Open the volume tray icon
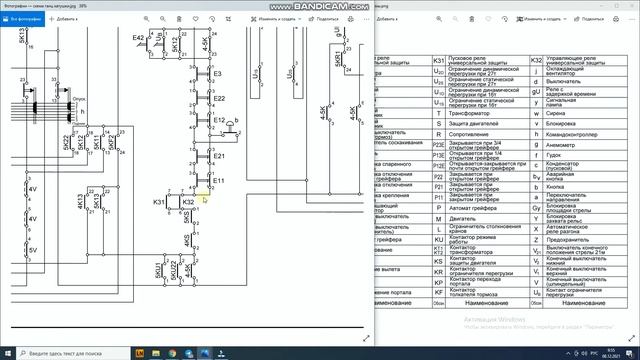640x360 pixels. (584, 353)
